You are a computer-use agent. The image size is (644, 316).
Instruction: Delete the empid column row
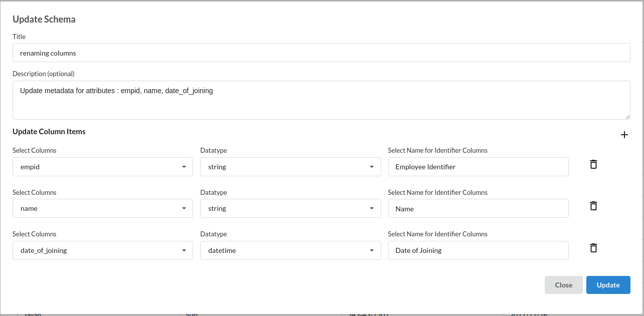coord(593,164)
